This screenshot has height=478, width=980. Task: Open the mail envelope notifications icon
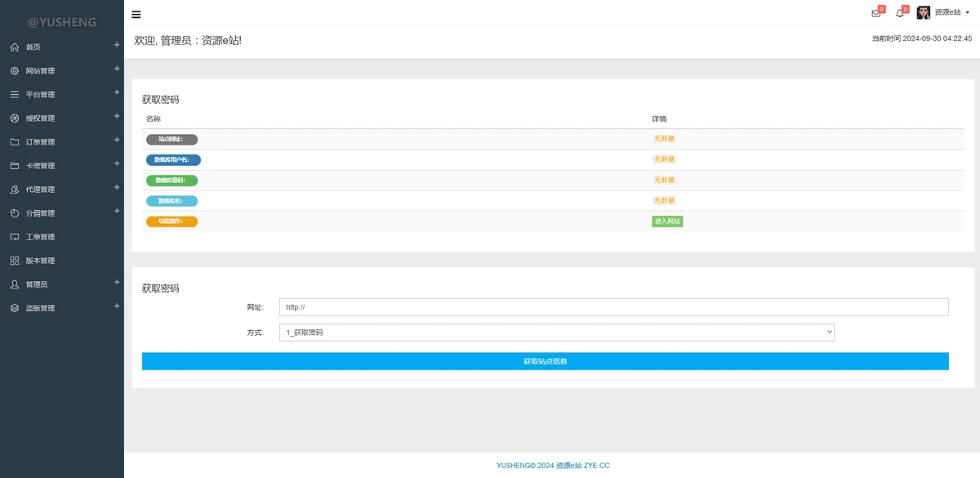(x=876, y=13)
